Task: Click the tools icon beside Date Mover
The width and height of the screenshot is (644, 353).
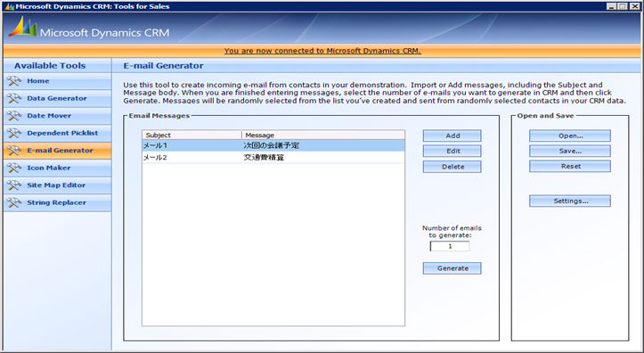Action: [14, 116]
